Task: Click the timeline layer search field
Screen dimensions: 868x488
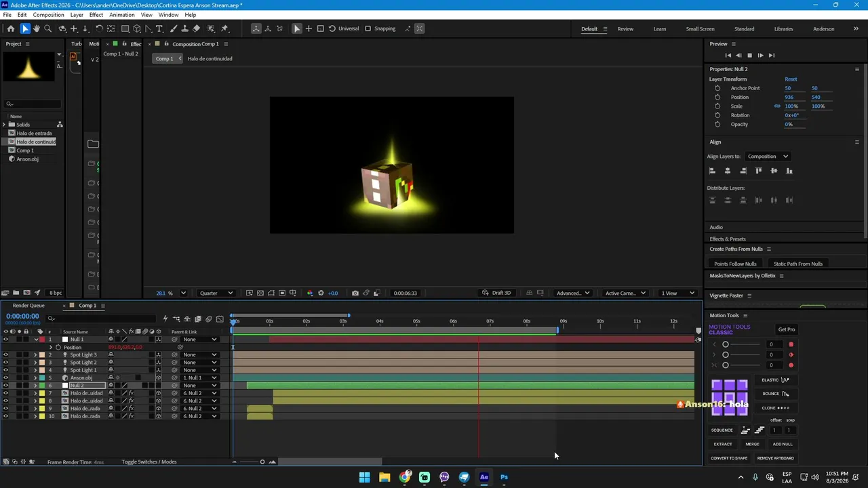Action: tap(102, 319)
